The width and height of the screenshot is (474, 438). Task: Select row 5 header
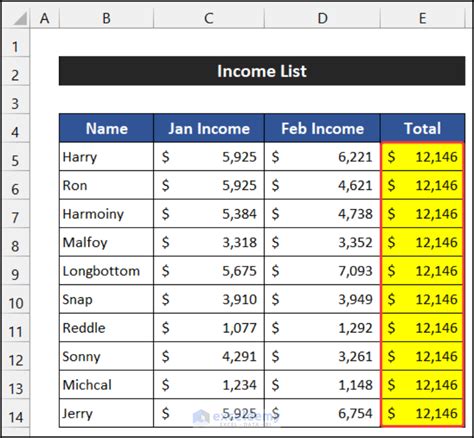pos(15,157)
